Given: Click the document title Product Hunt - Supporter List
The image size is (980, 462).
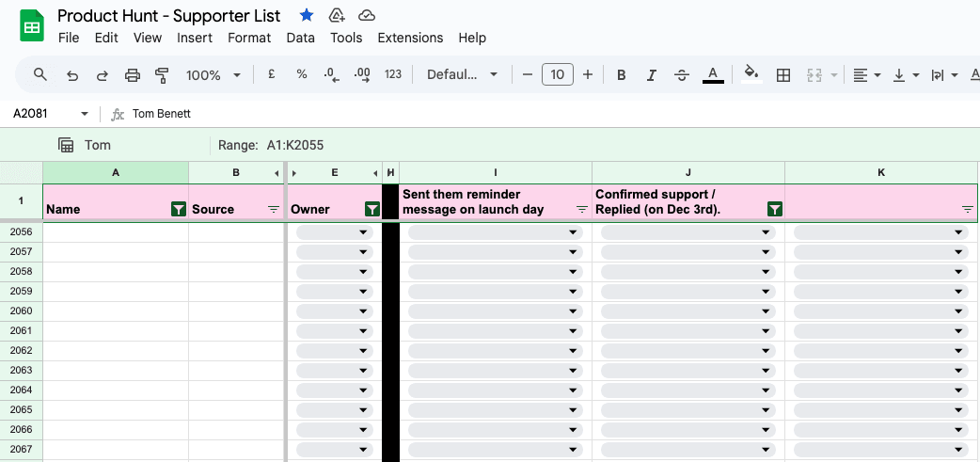Looking at the screenshot, I should tap(169, 16).
